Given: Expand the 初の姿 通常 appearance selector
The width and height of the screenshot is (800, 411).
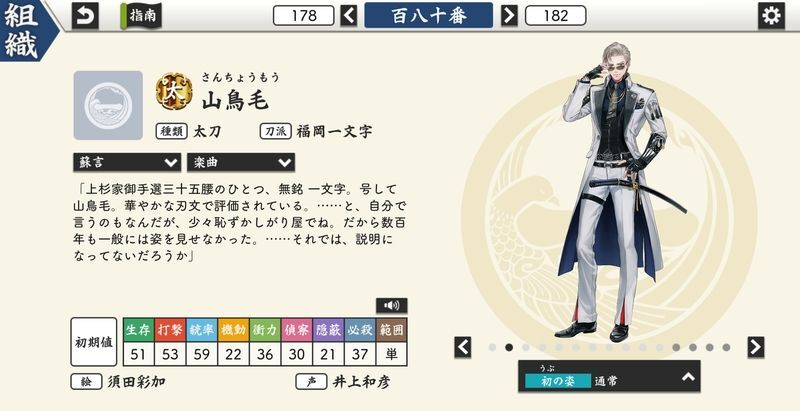Looking at the screenshot, I should [609, 377].
